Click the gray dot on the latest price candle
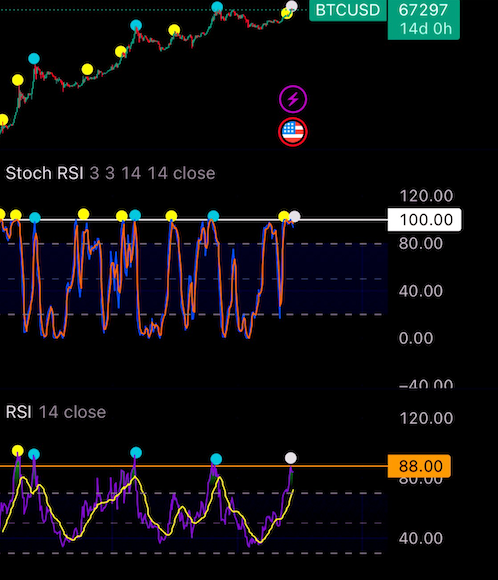 coord(292,6)
